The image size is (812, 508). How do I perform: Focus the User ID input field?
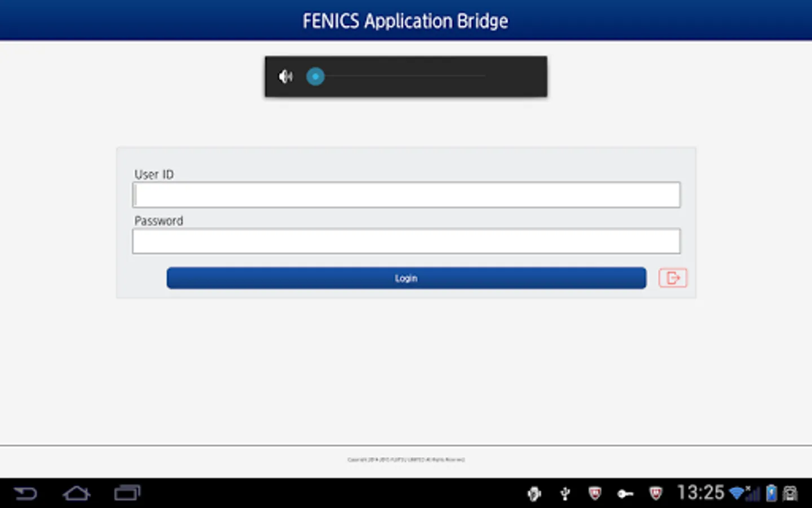tap(406, 195)
